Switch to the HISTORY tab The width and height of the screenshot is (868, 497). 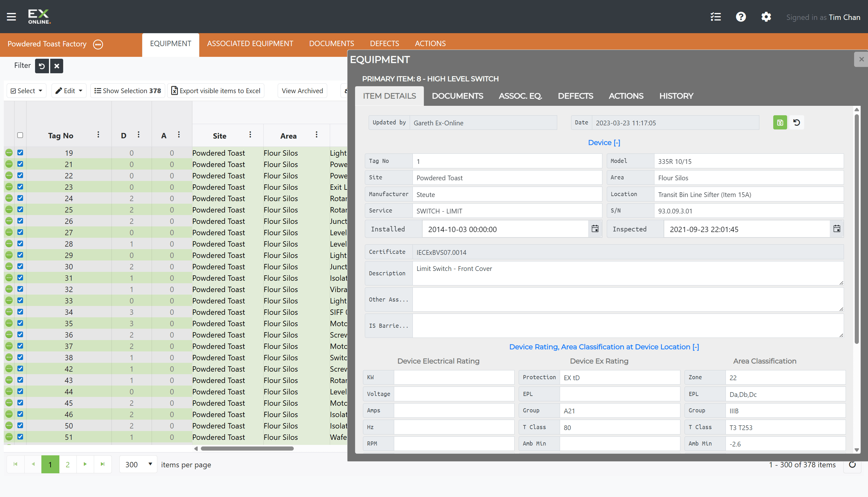tap(676, 96)
